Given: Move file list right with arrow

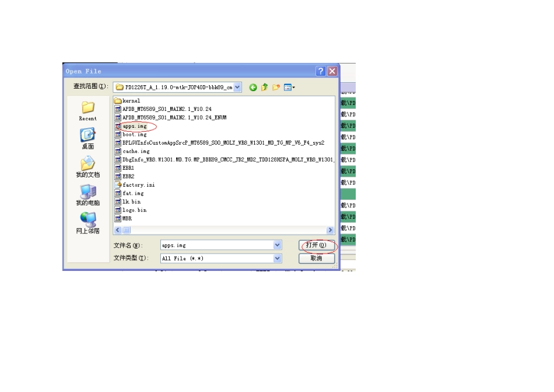Looking at the screenshot, I should 330,230.
